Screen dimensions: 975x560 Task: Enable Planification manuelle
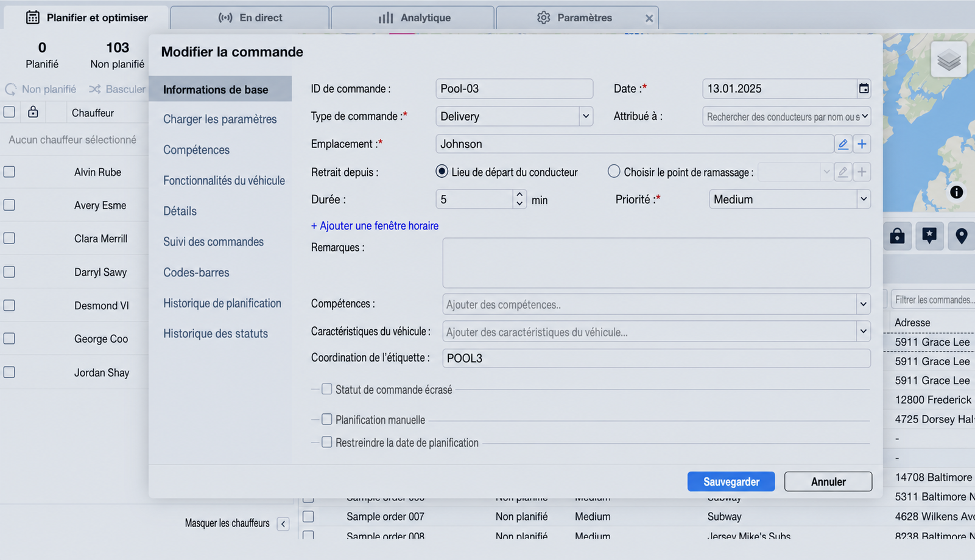(327, 419)
